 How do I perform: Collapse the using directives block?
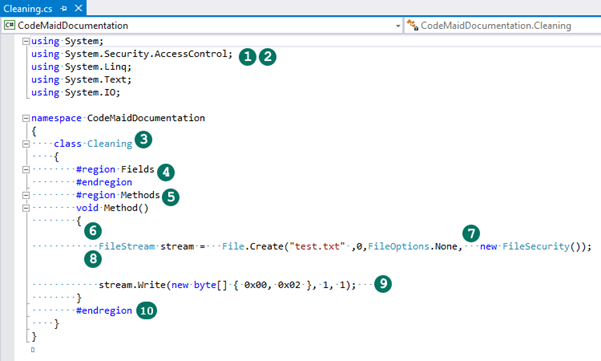pyautogui.click(x=26, y=41)
